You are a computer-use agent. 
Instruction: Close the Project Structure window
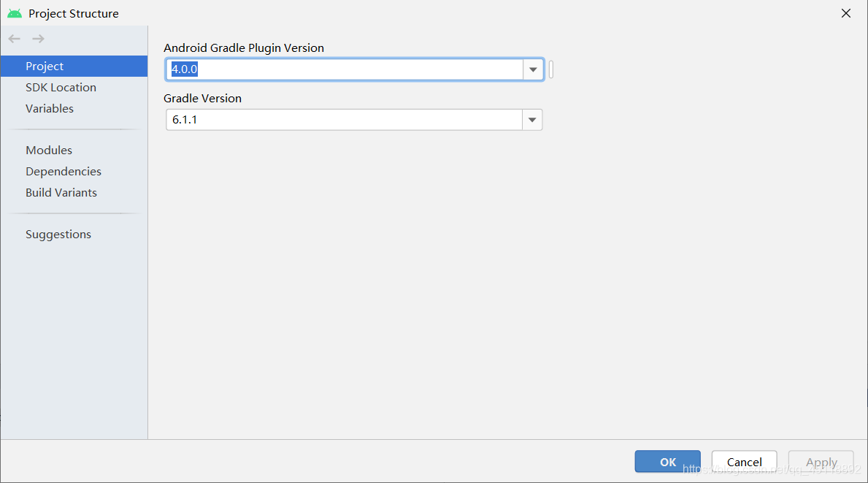(x=845, y=12)
